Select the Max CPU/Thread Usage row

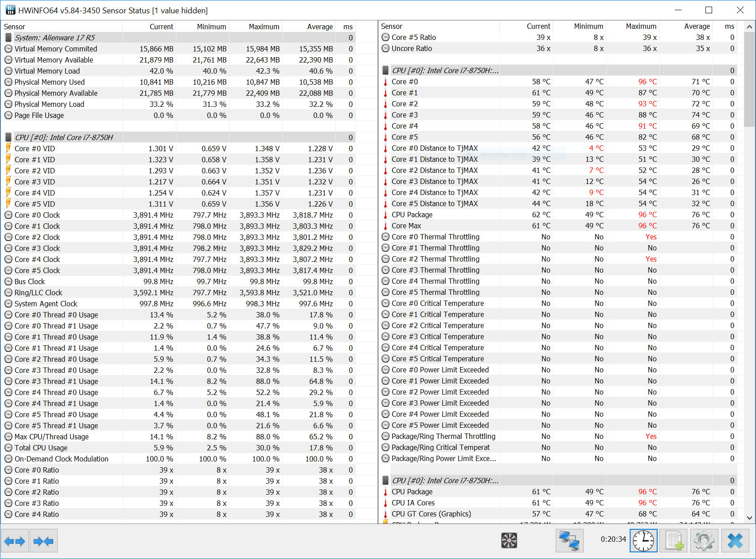pos(179,437)
